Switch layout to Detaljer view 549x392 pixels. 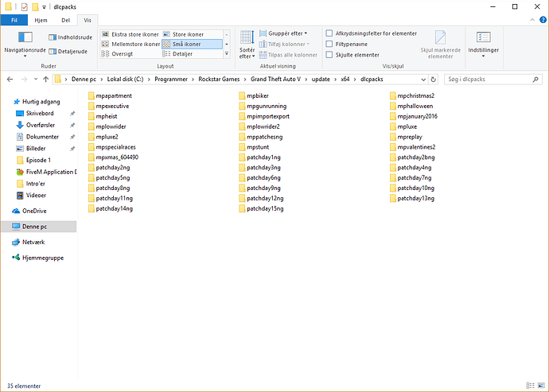pyautogui.click(x=178, y=54)
